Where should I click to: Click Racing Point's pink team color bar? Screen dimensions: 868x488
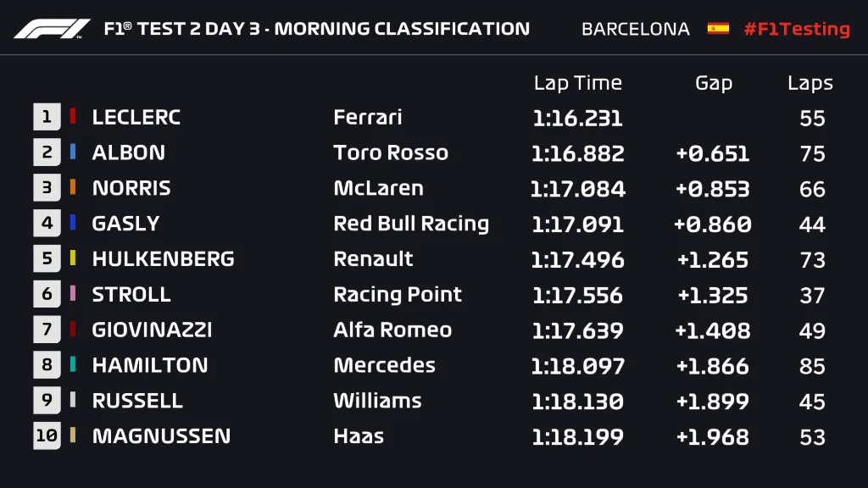(x=73, y=294)
